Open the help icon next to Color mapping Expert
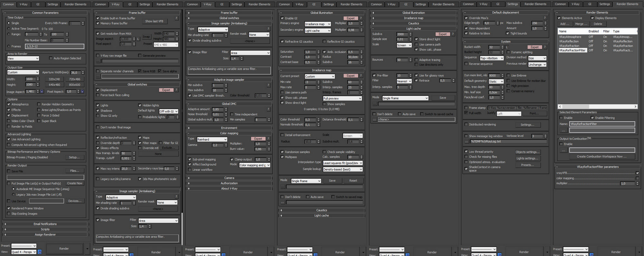 pyautogui.click(x=268, y=139)
